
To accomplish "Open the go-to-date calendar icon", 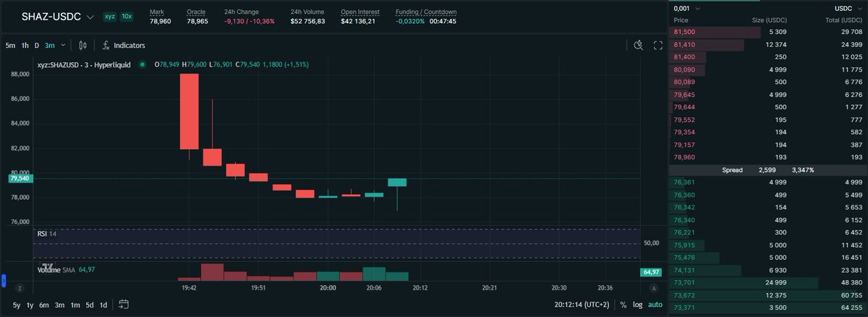I will (124, 305).
